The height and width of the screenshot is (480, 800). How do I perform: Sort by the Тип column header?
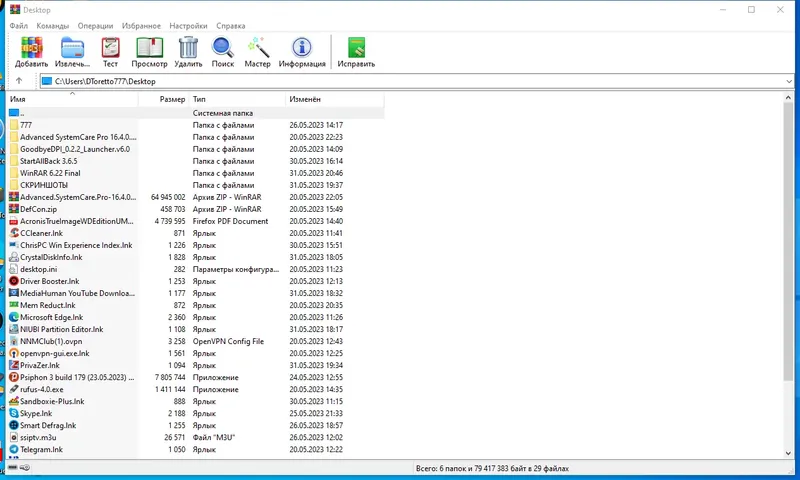(237, 99)
